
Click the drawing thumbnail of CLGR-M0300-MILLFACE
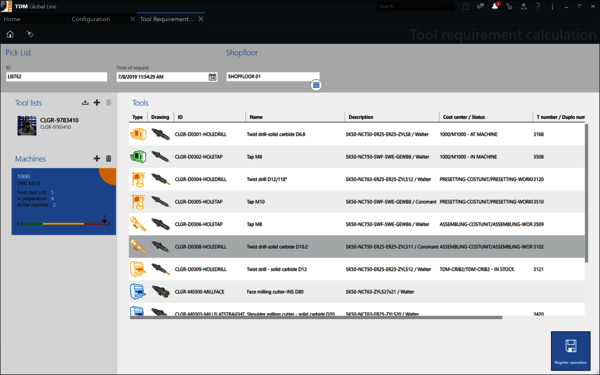pyautogui.click(x=161, y=292)
